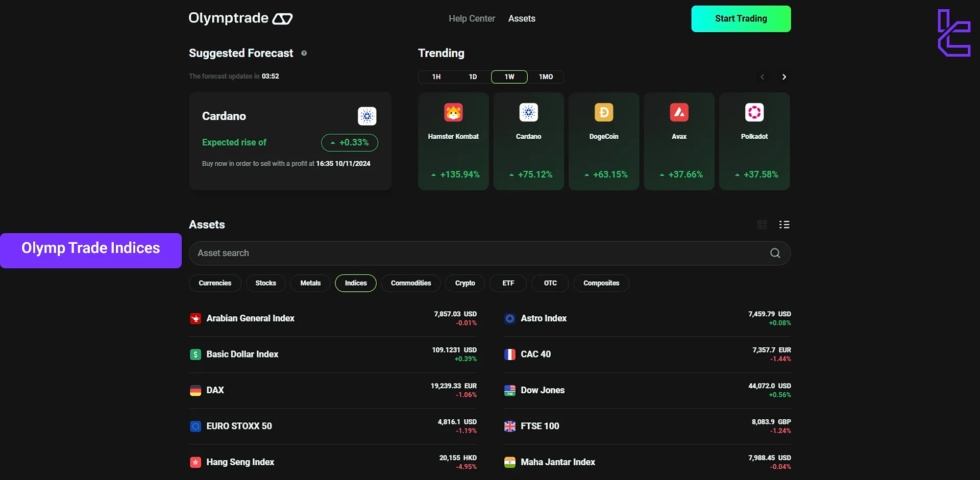Go to previous trending items arrow

pyautogui.click(x=763, y=77)
